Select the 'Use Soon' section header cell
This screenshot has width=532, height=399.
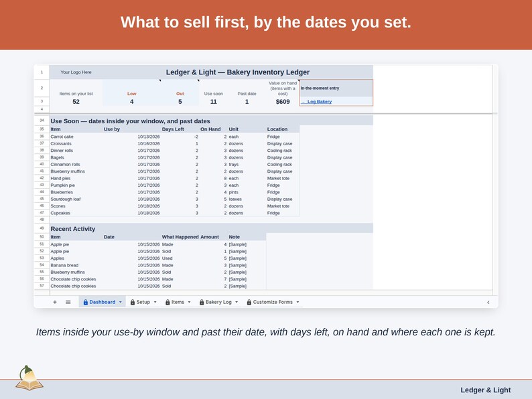(211, 121)
